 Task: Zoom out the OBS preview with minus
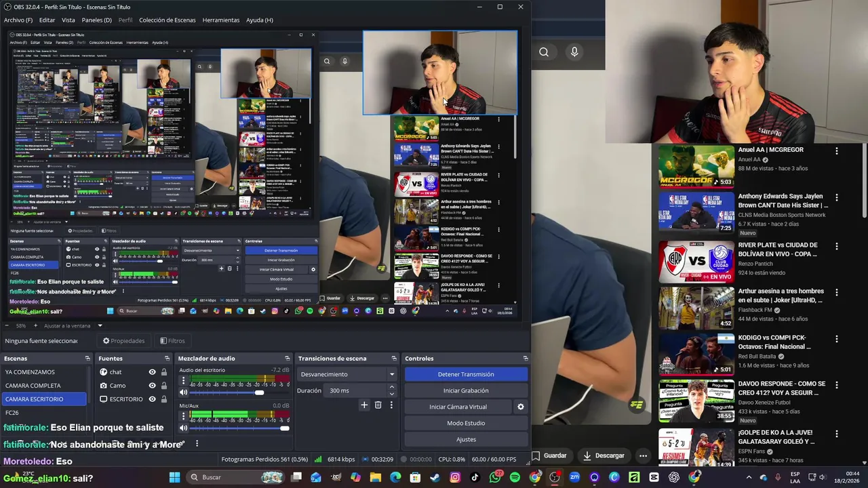coord(7,326)
